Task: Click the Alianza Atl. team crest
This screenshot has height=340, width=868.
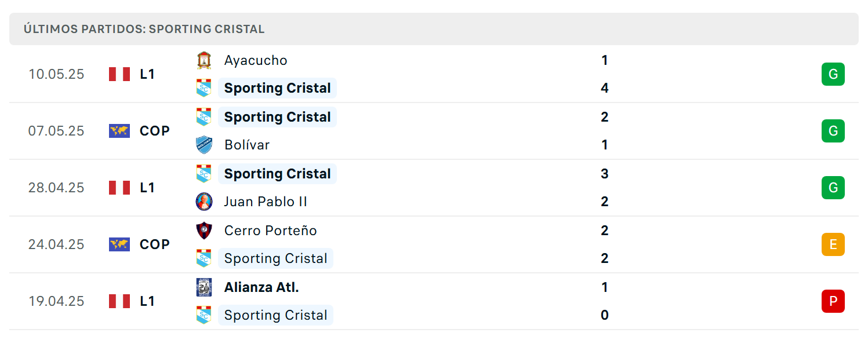Action: coord(204,287)
